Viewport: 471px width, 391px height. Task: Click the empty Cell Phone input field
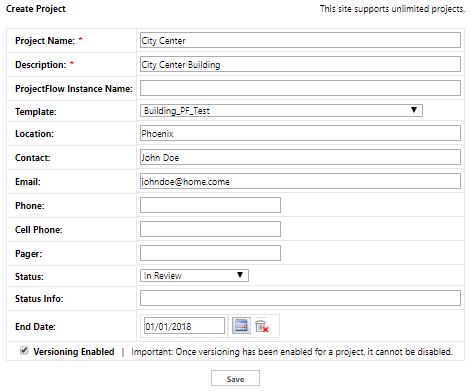pyautogui.click(x=210, y=229)
